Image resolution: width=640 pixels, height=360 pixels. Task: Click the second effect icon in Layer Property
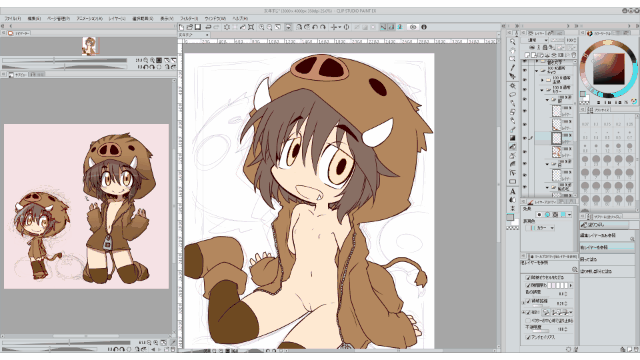547,214
